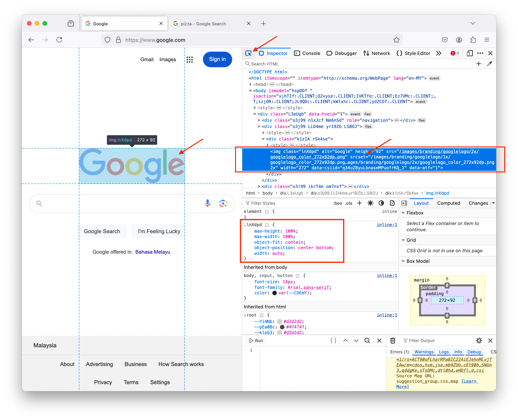Toggle the .cls class panel
Viewport: 518px width, 420px height.
point(348,203)
